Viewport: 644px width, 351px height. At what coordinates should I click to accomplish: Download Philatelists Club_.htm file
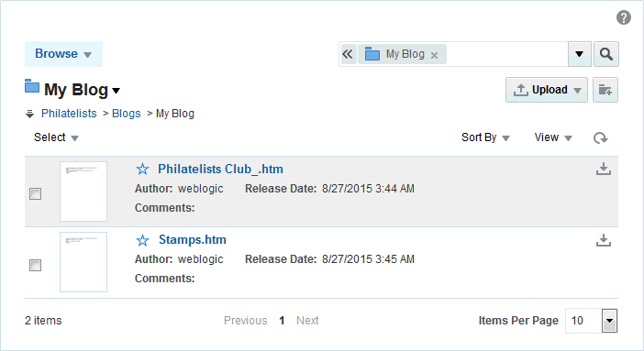pos(604,169)
